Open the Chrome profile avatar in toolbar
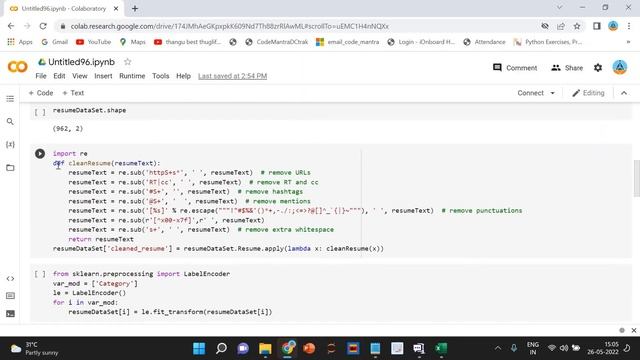The height and width of the screenshot is (360, 640). 613,26
